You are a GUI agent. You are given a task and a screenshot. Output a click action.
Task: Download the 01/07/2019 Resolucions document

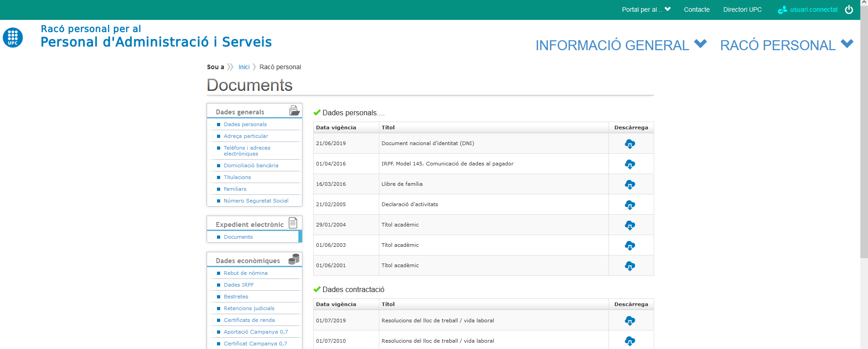[630, 321]
